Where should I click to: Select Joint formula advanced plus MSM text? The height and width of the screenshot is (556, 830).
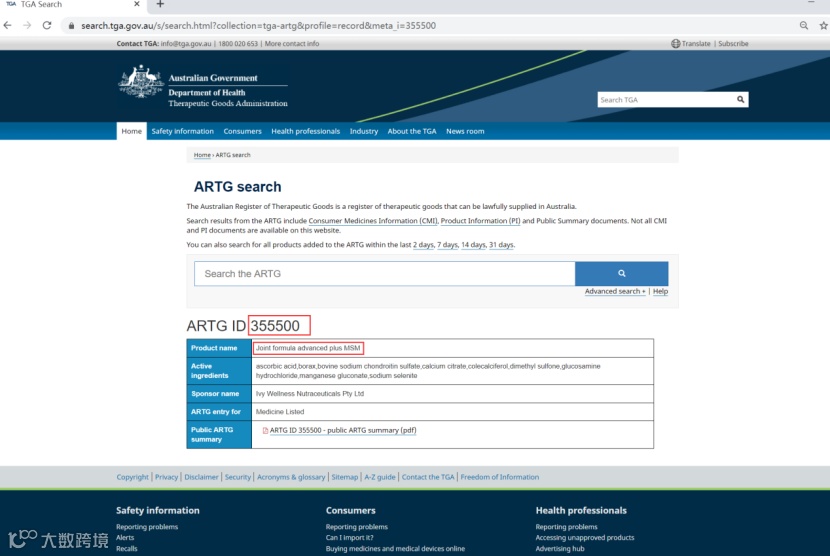[x=308, y=348]
